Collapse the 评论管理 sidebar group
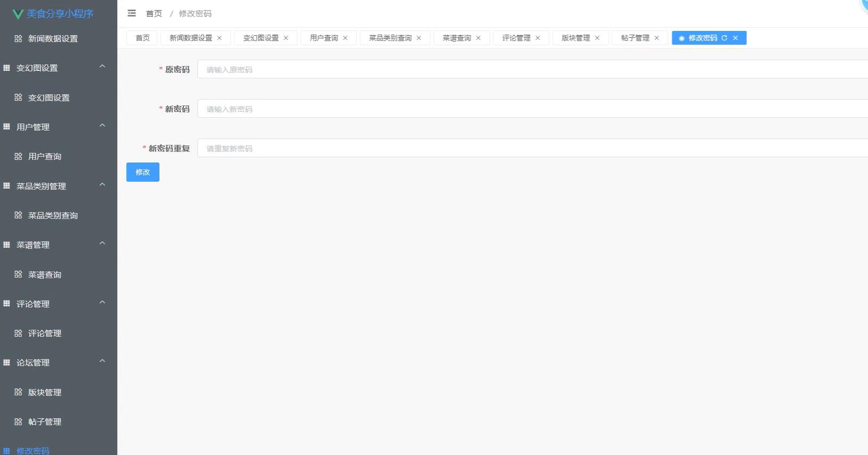The width and height of the screenshot is (868, 455). [102, 302]
